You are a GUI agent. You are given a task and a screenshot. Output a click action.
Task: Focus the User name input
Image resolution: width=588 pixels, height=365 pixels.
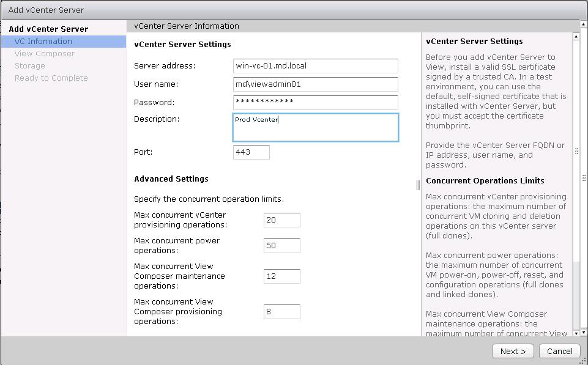tap(315, 84)
